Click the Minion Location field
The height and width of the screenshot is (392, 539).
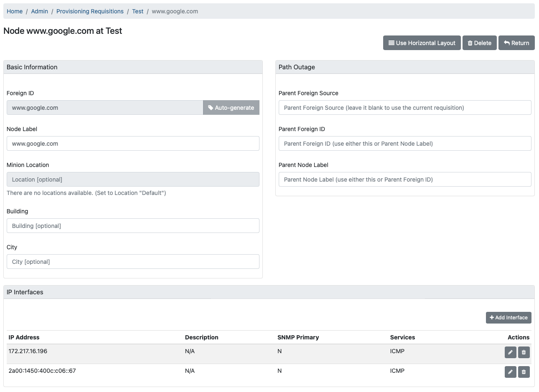tap(133, 180)
